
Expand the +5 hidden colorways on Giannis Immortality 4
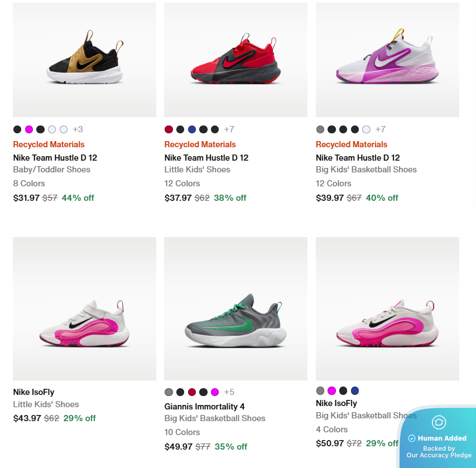tap(230, 392)
